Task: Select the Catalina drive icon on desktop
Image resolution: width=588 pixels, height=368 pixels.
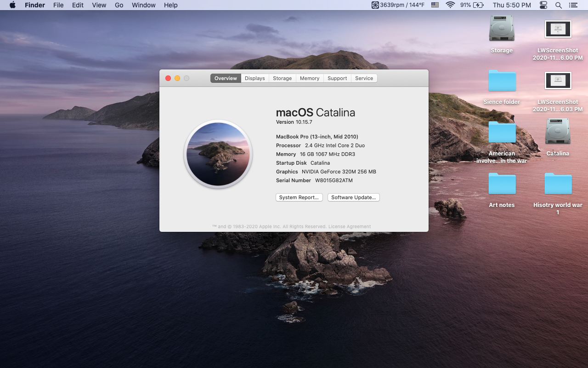Action: coord(558,132)
